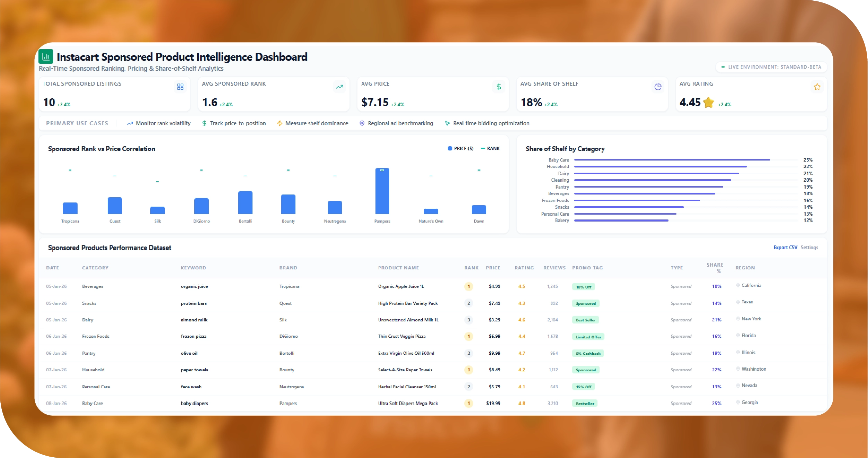This screenshot has width=868, height=458.
Task: Click star outline icon on Avg Rating card
Action: pyautogui.click(x=817, y=87)
